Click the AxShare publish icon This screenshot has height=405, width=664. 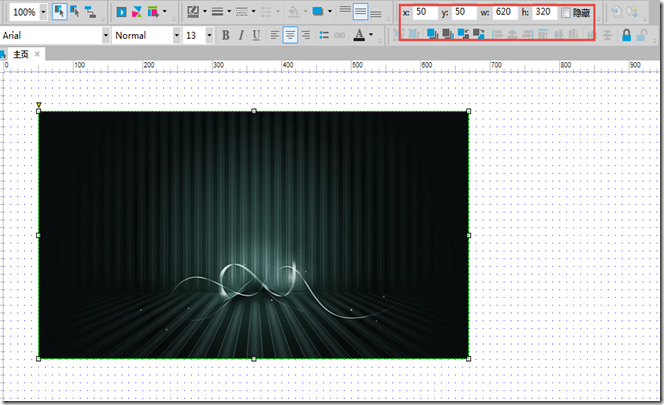coord(137,12)
